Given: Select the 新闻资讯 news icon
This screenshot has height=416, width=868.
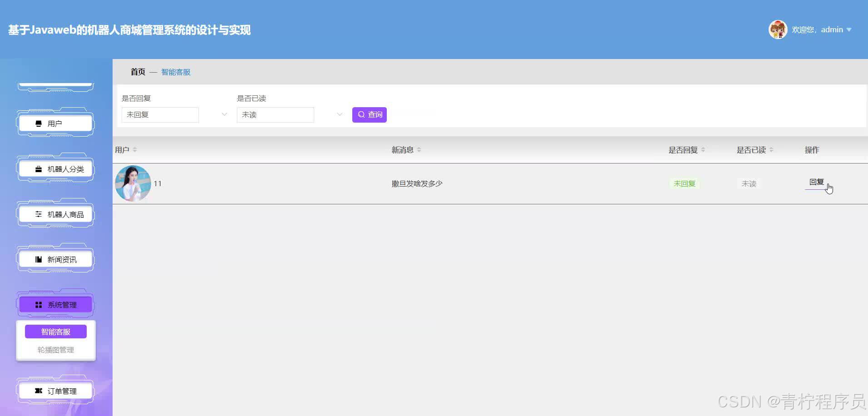Looking at the screenshot, I should pyautogui.click(x=38, y=259).
